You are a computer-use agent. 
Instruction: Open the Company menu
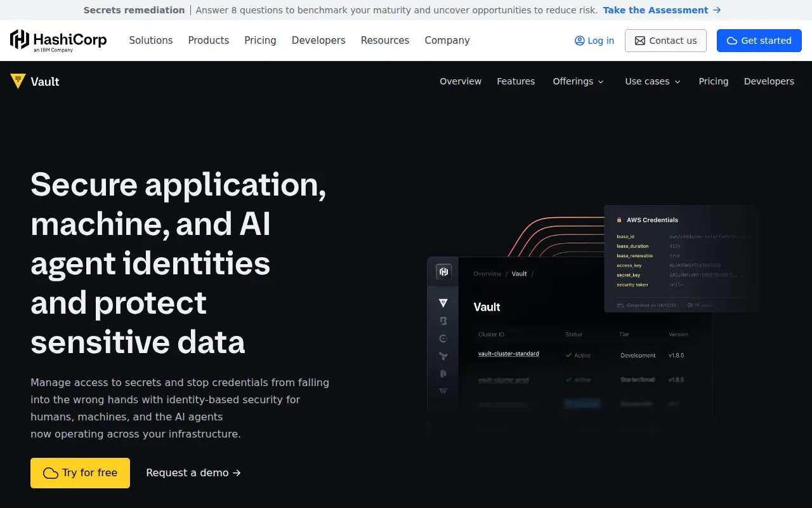point(447,41)
